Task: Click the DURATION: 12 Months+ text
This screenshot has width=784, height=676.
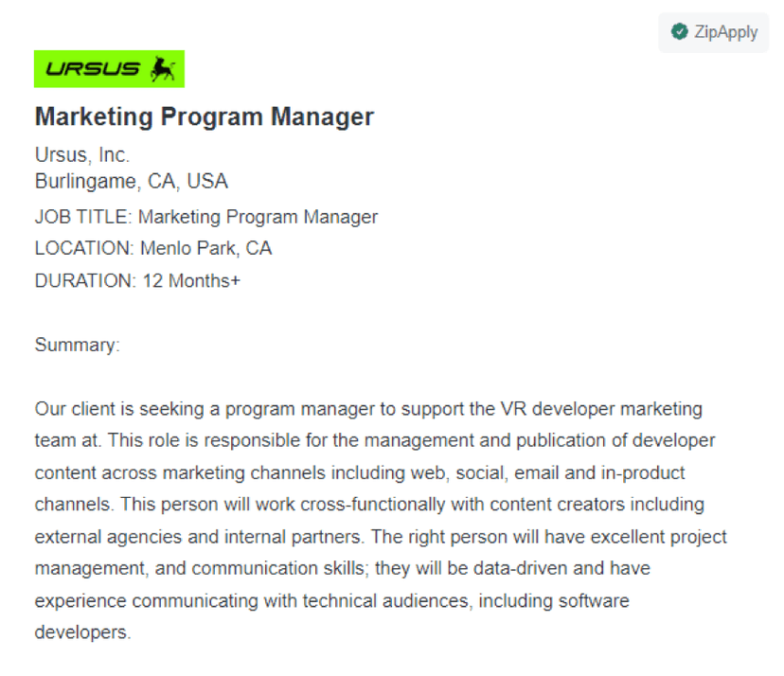Action: pos(137,280)
